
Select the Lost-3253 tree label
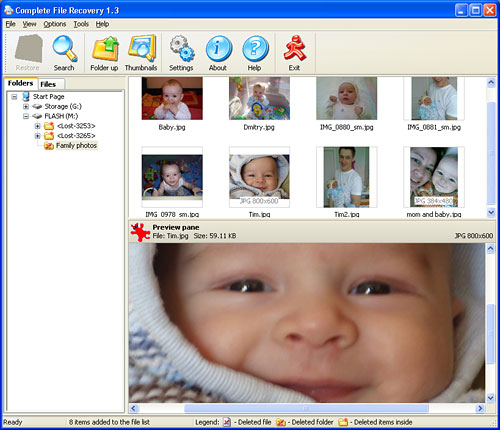tap(76, 126)
